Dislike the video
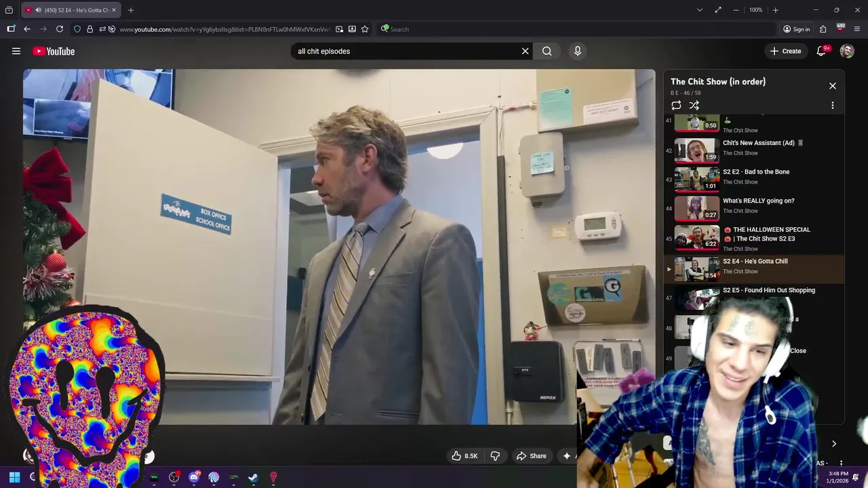Image resolution: width=868 pixels, height=488 pixels. point(495,456)
